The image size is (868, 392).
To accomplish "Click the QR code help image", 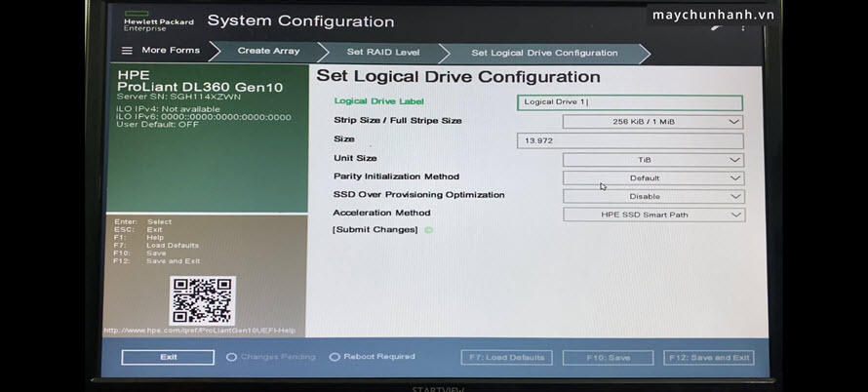I will 203,300.
